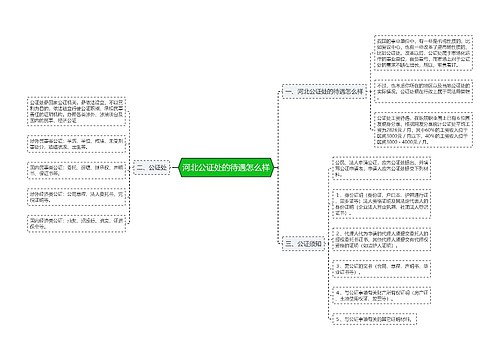The width and height of the screenshot is (500, 360).
Task: Select the central node 河北公证处的待遇怎么样
Action: [x=226, y=167]
